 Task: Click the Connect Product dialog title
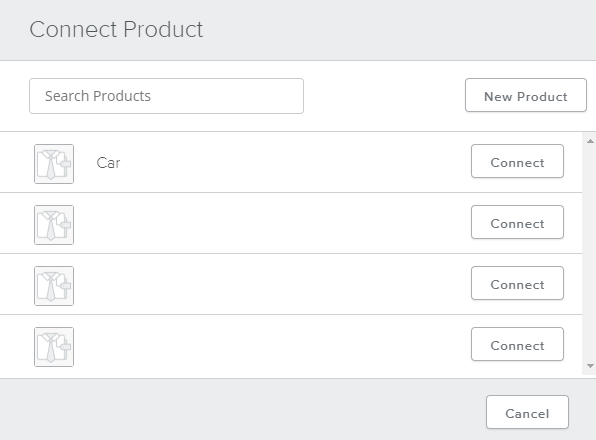pos(116,29)
